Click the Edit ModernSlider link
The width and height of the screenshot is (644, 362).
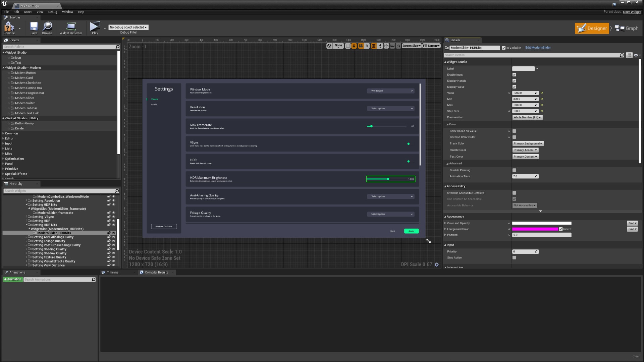pos(538,48)
